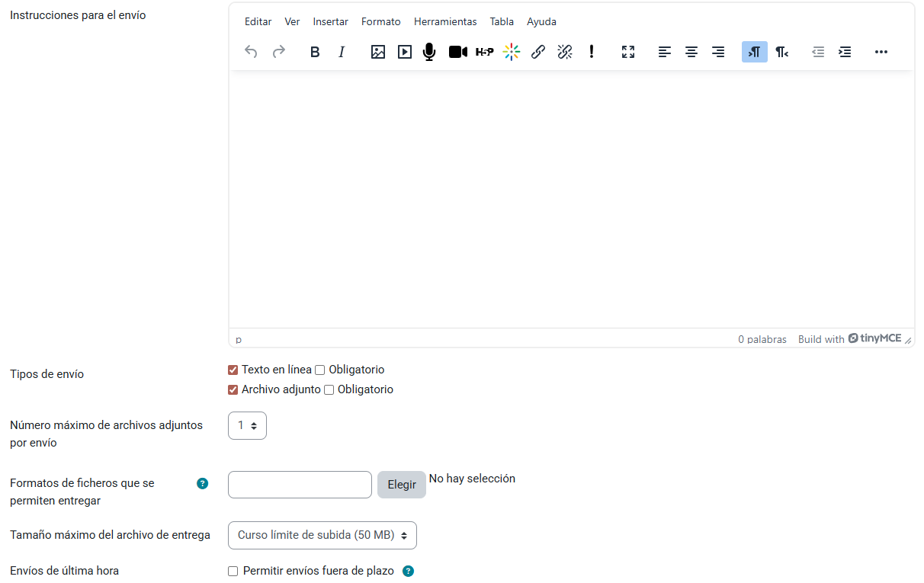Apply italic formatting in the editor
Viewport: 924px width, 583px height.
[342, 52]
